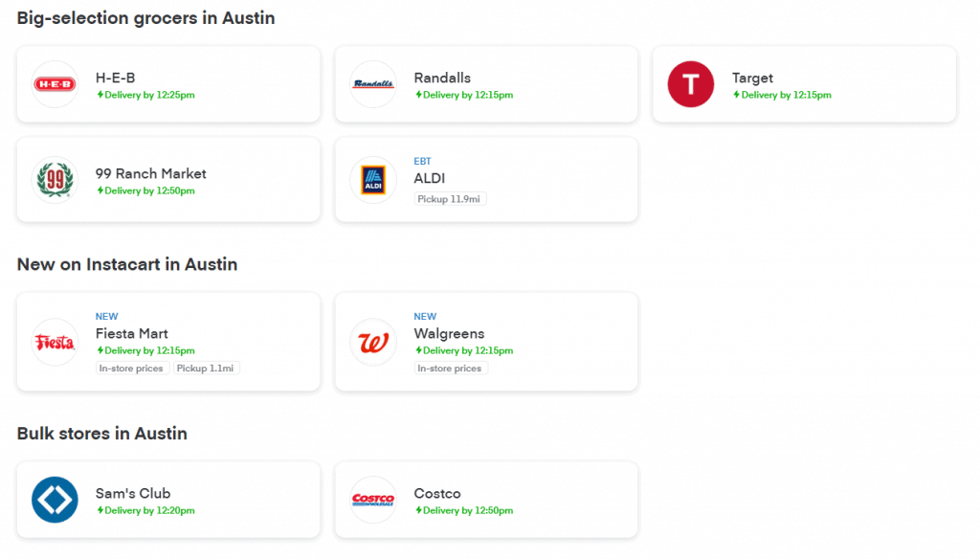The height and width of the screenshot is (560, 980).
Task: Click the 99 Ranch Market logo
Action: 55,180
